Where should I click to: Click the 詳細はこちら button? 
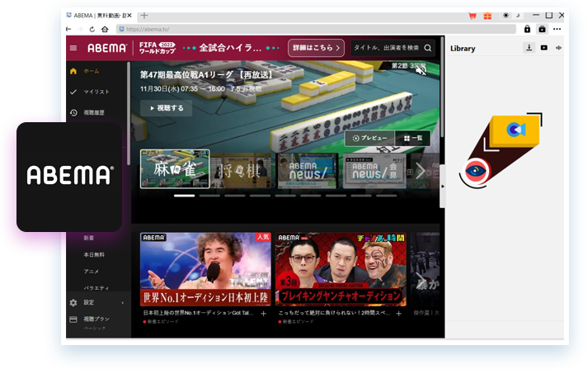coord(316,48)
